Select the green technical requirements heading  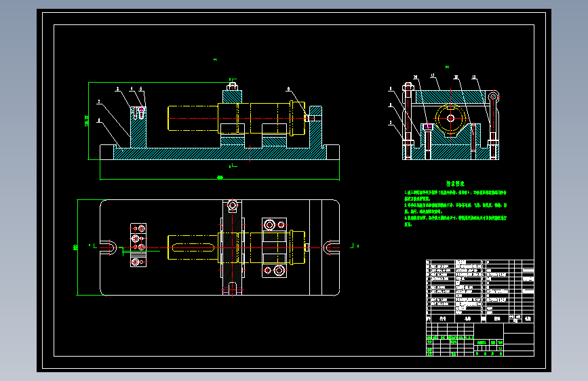(x=455, y=184)
